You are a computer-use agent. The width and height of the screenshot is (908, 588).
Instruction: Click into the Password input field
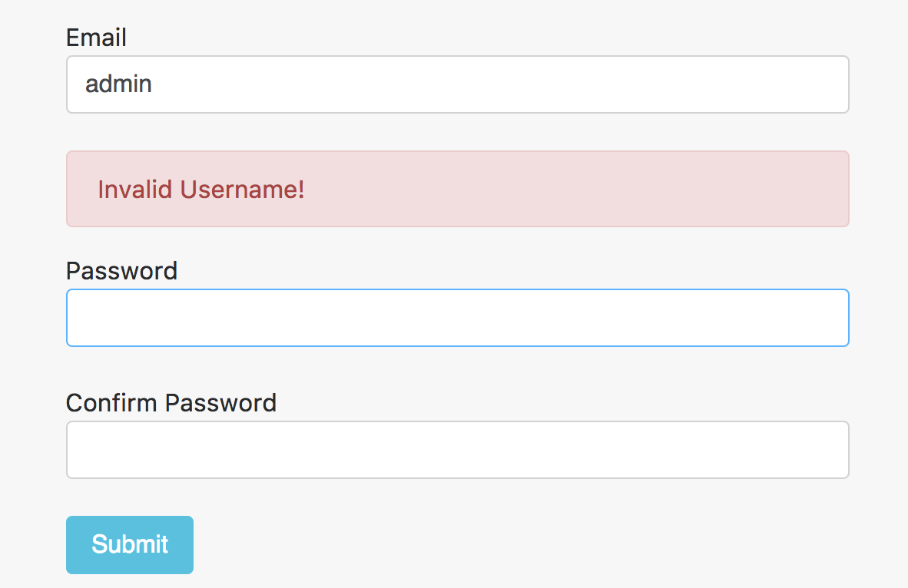(457, 318)
